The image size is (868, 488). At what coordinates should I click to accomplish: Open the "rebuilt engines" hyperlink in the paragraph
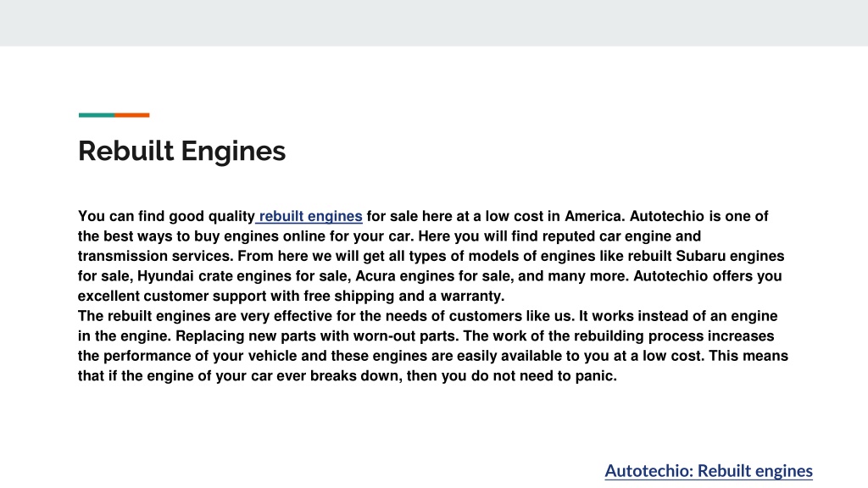[310, 216]
